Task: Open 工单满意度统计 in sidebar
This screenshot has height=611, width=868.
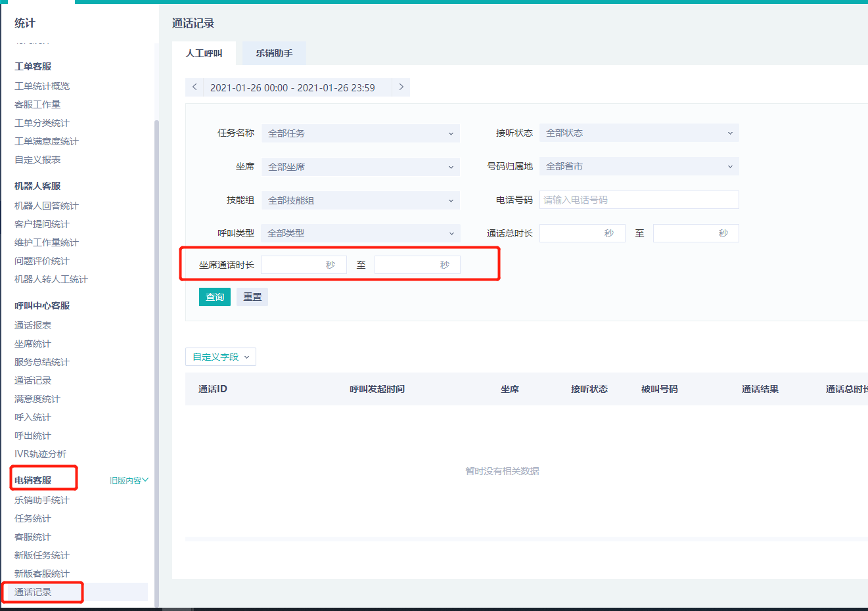Action: click(47, 141)
